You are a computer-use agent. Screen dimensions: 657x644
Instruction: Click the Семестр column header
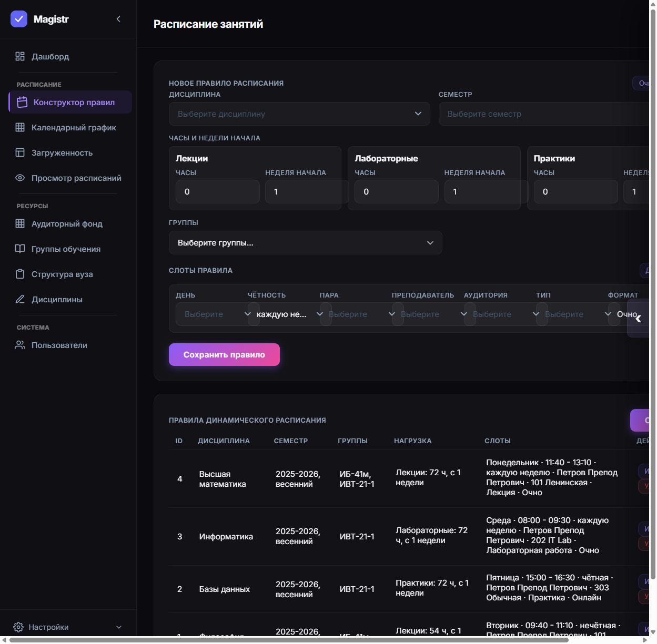tap(291, 441)
